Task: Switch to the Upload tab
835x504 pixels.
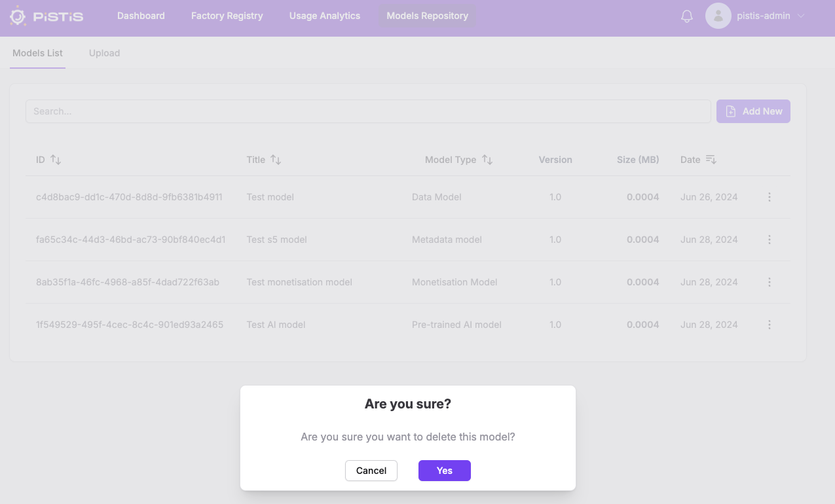Action: 105,53
